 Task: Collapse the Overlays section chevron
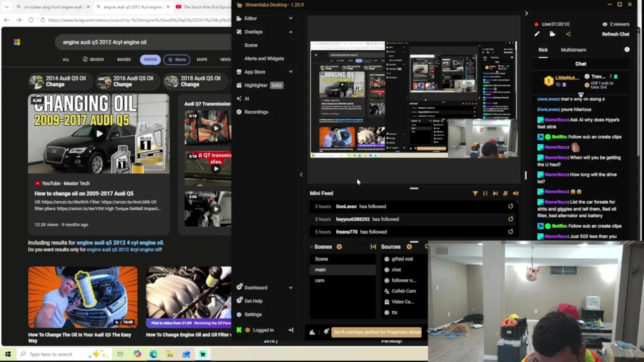point(290,32)
